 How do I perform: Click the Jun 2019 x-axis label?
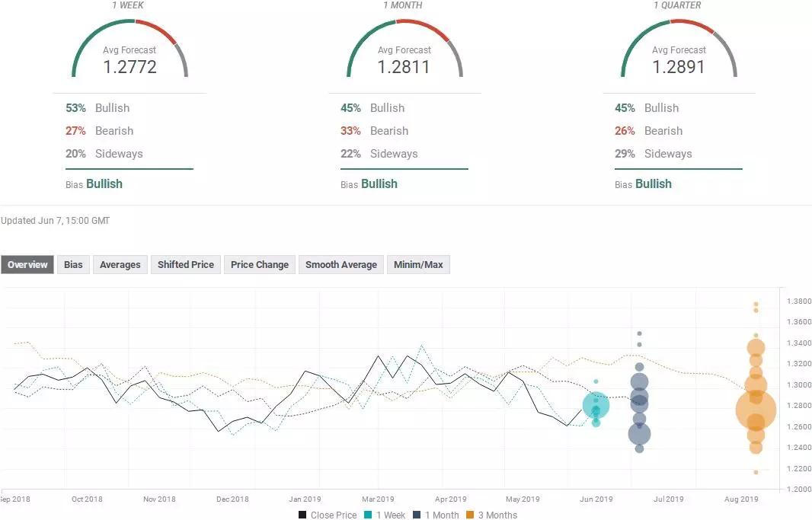596,499
